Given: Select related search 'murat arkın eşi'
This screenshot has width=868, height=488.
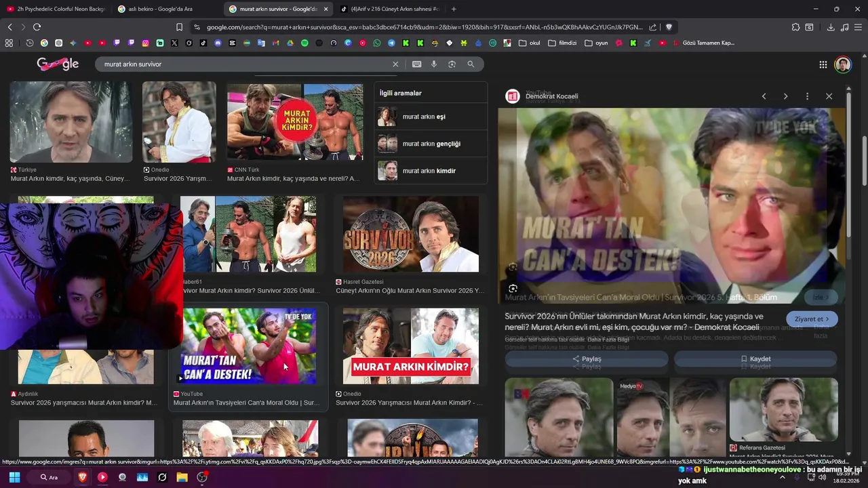Looking at the screenshot, I should tap(431, 117).
